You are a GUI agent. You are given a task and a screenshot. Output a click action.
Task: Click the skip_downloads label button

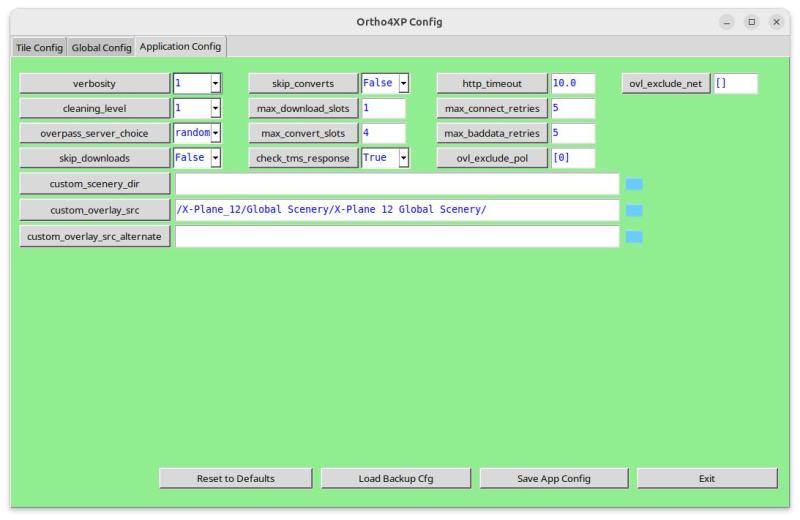click(94, 158)
